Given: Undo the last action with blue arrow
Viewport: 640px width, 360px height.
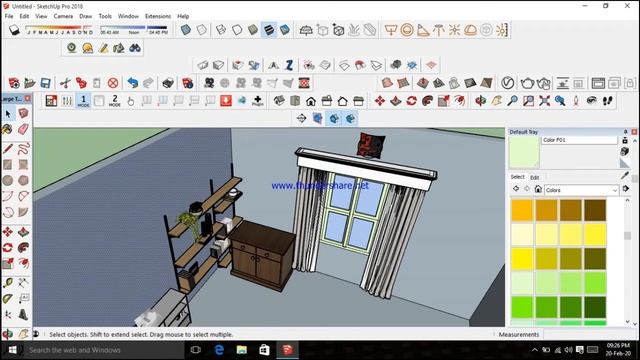Looking at the screenshot, I should click(132, 83).
